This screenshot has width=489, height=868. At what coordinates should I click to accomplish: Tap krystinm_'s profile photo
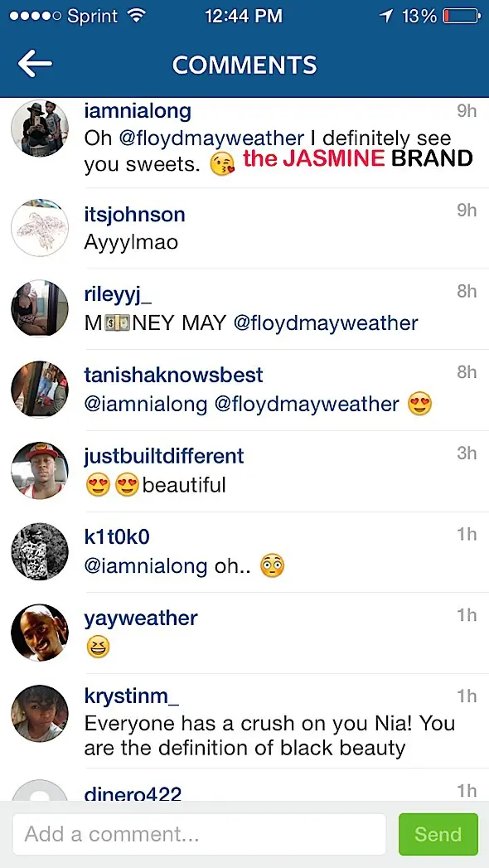(x=40, y=714)
